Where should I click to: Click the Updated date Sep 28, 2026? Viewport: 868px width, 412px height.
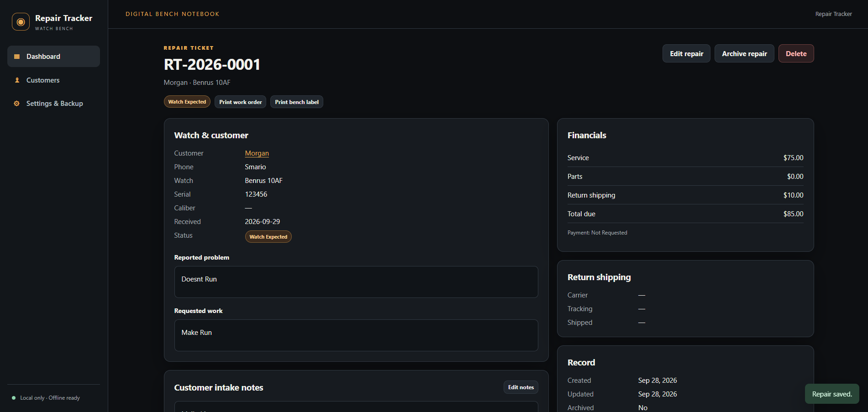tap(658, 394)
